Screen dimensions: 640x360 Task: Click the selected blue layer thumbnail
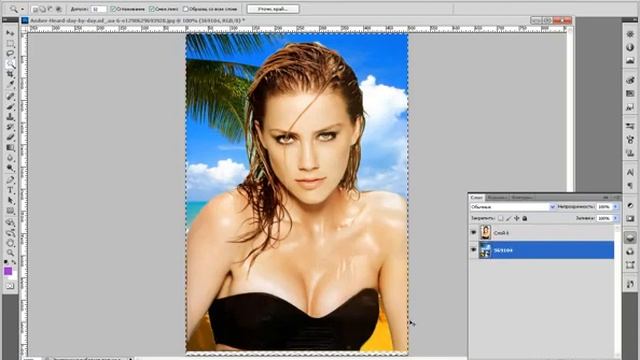(x=485, y=250)
